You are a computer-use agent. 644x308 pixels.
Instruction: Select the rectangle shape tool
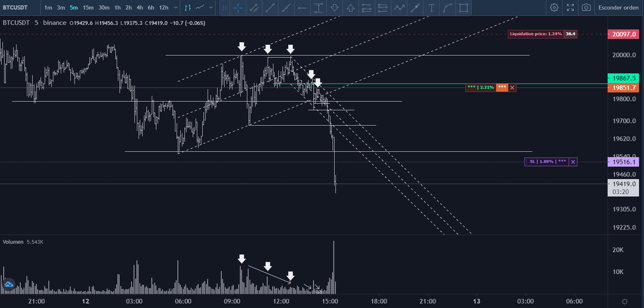point(464,8)
